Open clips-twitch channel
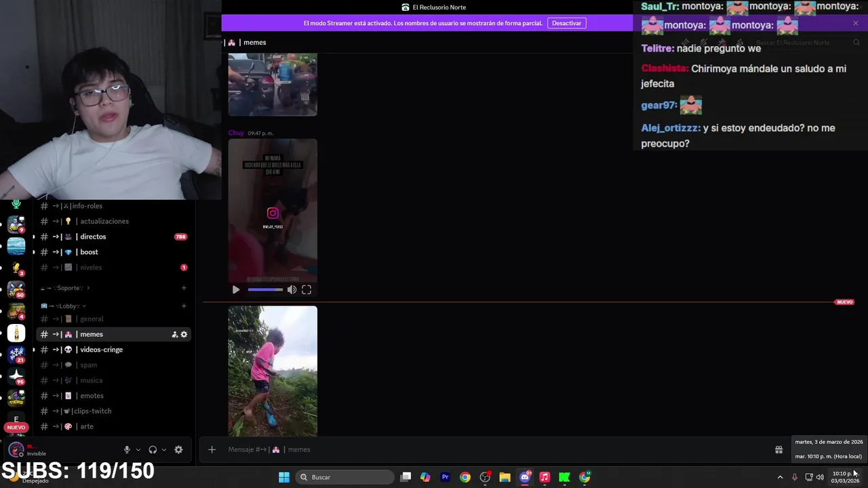The height and width of the screenshot is (488, 868). (x=114, y=411)
